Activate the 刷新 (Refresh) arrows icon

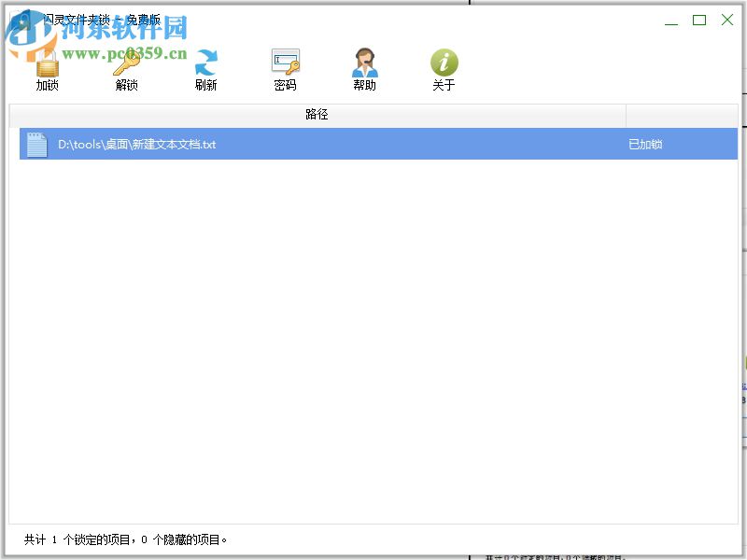[x=205, y=64]
